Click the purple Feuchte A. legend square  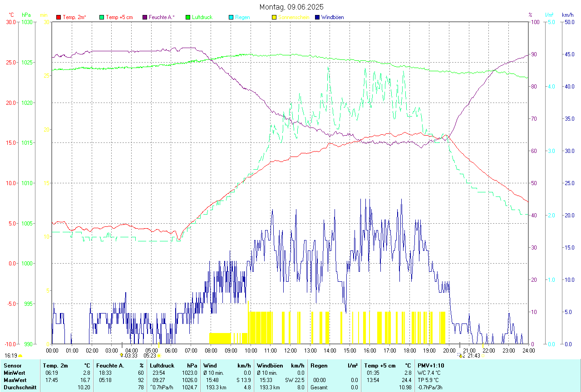coord(145,17)
